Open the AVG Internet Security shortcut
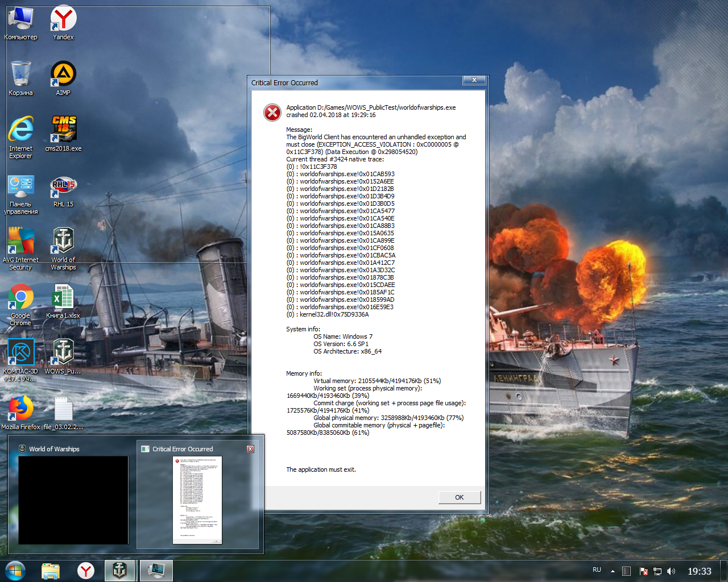This screenshot has width=728, height=582. pos(21,242)
